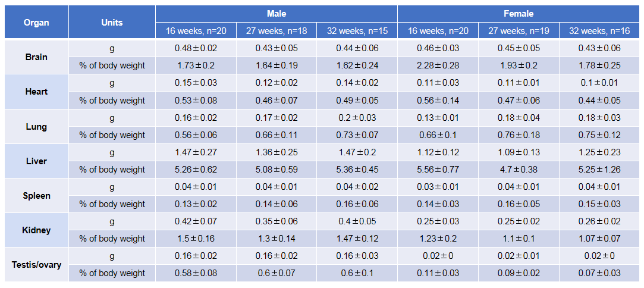Select the Heart row label

coord(36,92)
